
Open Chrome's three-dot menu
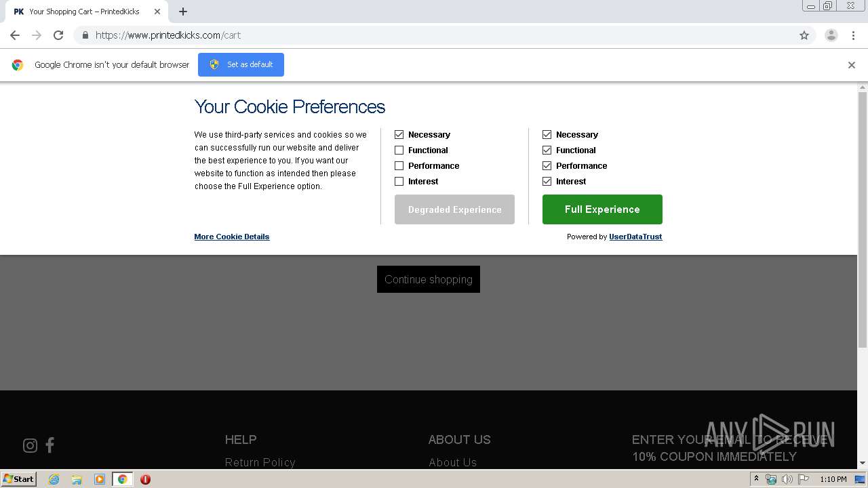coord(852,35)
